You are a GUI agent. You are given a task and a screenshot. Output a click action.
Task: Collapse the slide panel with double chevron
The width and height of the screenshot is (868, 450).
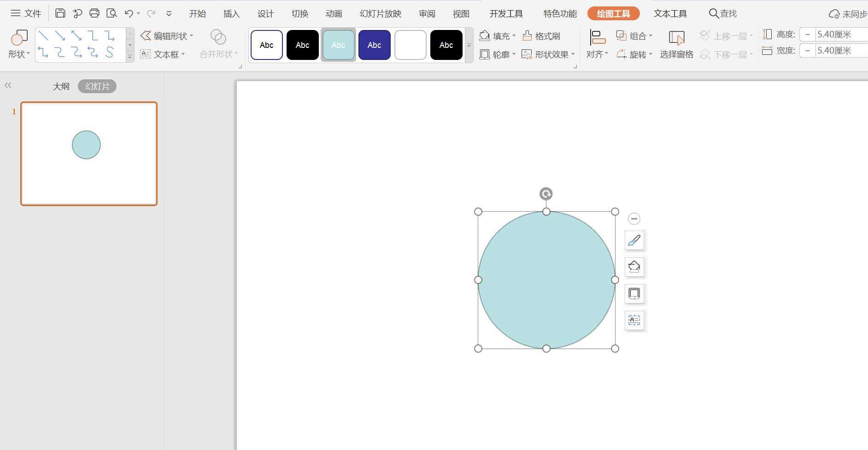pyautogui.click(x=8, y=85)
